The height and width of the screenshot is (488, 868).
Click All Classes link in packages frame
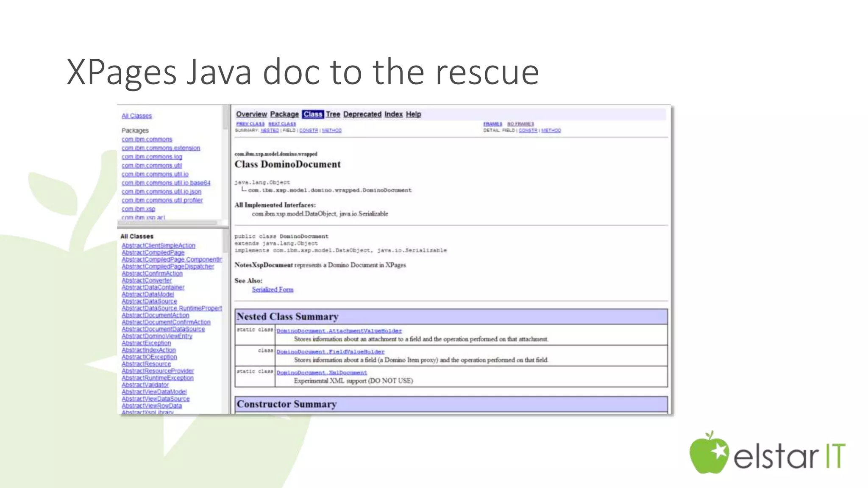click(x=136, y=116)
